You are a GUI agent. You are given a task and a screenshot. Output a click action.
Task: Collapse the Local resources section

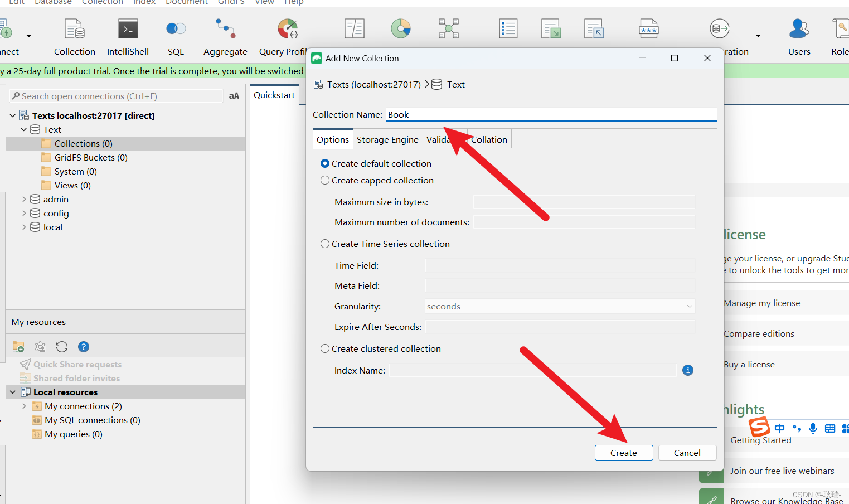(12, 392)
